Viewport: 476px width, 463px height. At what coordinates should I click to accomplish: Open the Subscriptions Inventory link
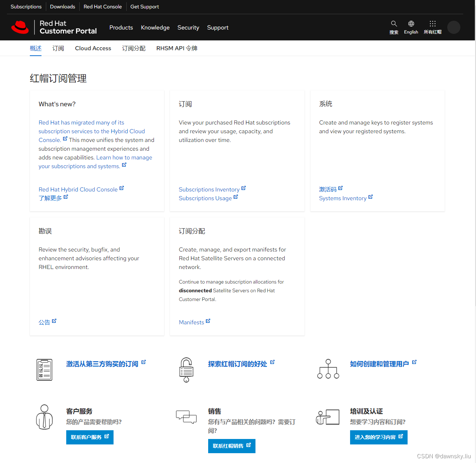[x=209, y=190]
